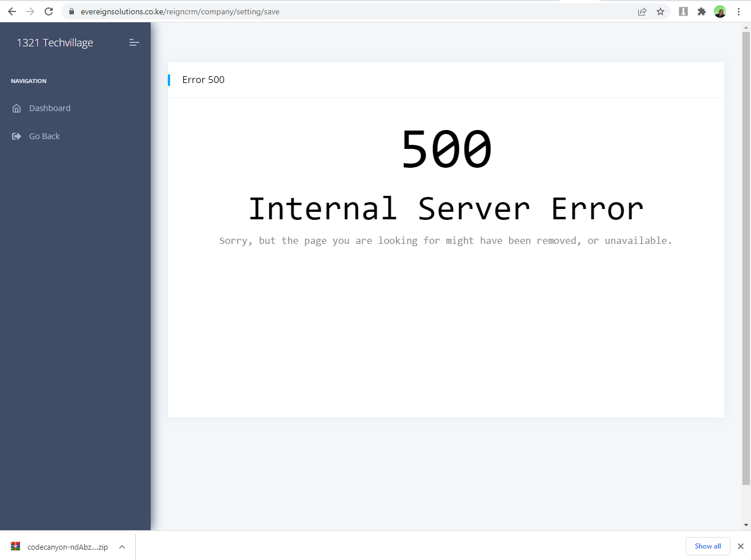Click the padlock site info icon
This screenshot has width=751, height=560.
72,11
